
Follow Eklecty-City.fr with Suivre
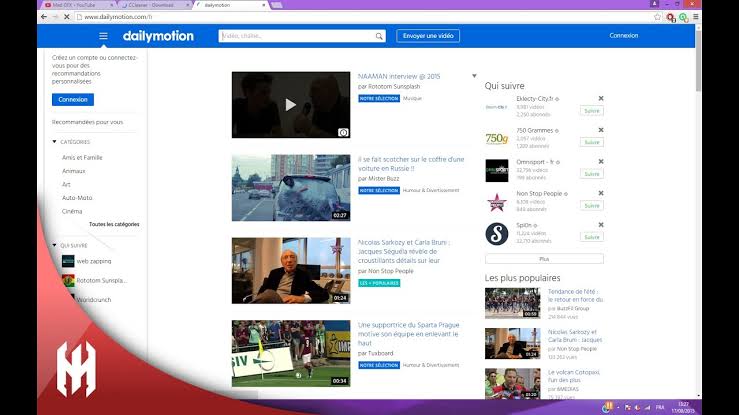pos(591,111)
